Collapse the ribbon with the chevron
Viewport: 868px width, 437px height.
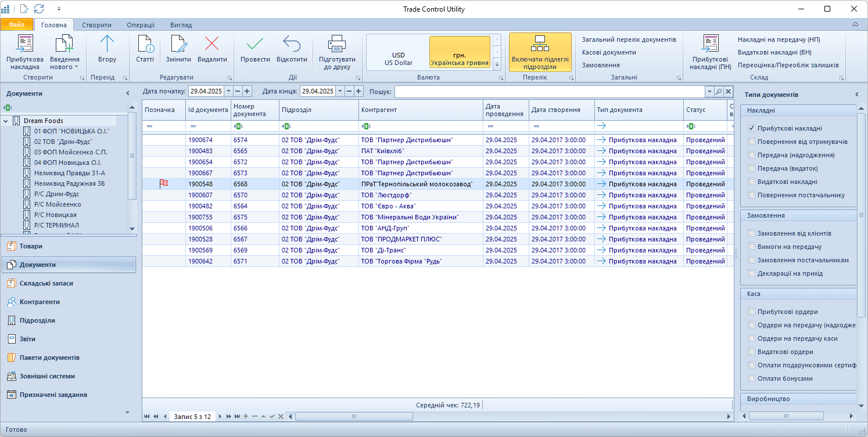(855, 25)
